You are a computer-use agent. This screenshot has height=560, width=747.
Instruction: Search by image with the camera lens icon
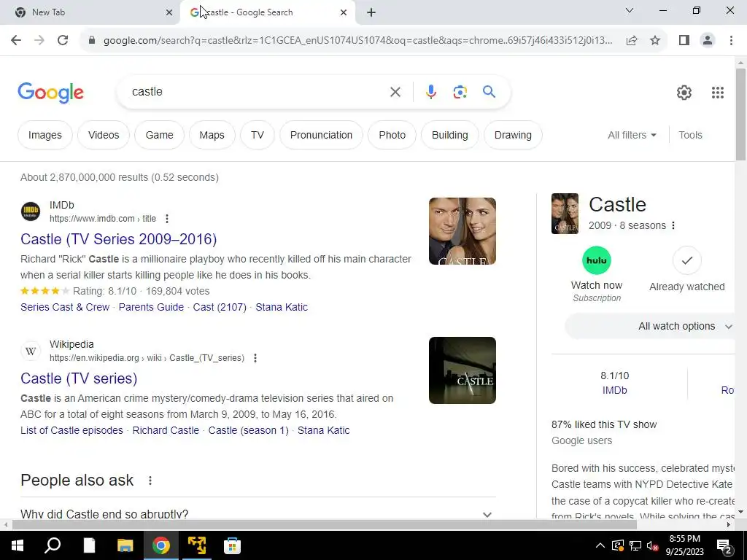[x=460, y=92]
